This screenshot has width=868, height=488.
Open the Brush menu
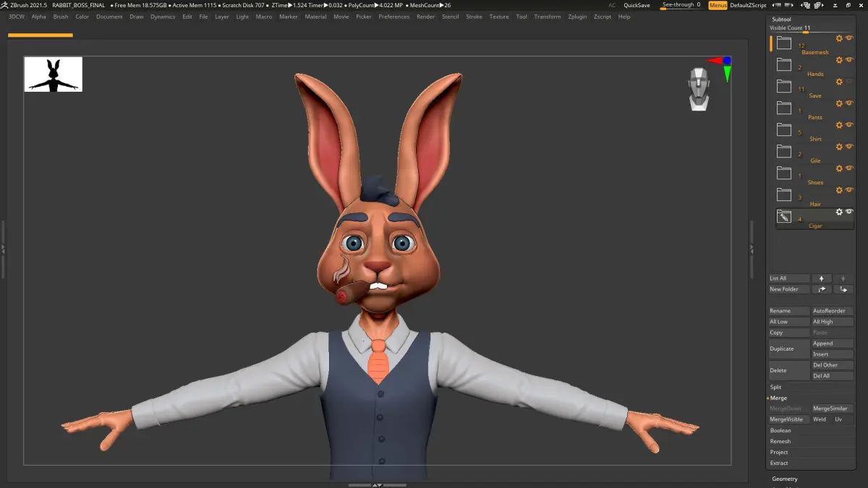pyautogui.click(x=61, y=17)
